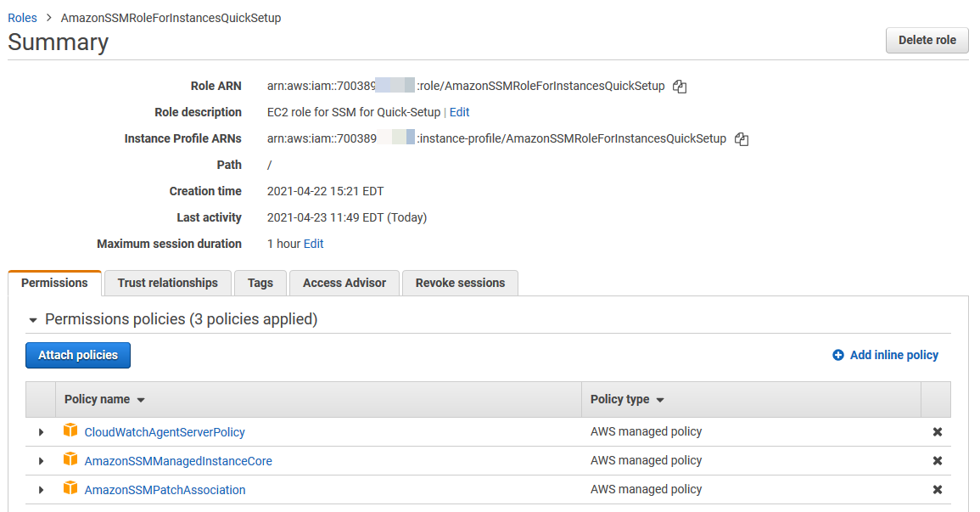Click the policy type cell for AmazonSSMManagedInstanceCore

[647, 460]
